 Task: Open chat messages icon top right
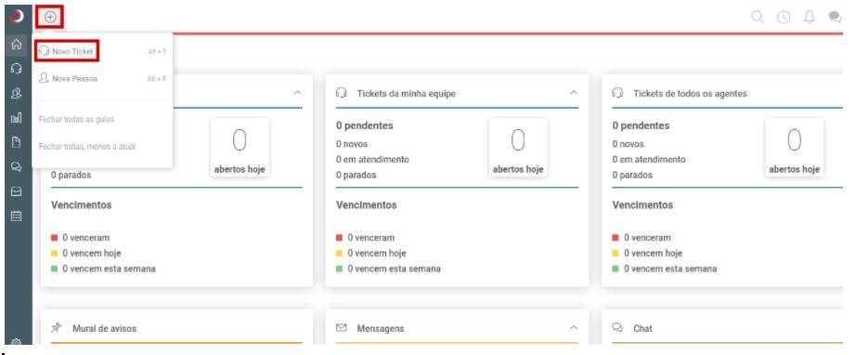click(835, 17)
